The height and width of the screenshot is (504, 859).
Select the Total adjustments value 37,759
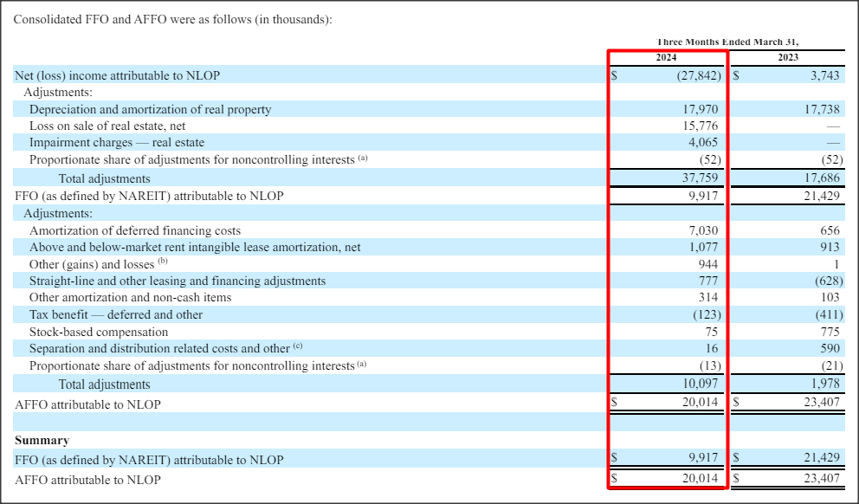coord(701,178)
